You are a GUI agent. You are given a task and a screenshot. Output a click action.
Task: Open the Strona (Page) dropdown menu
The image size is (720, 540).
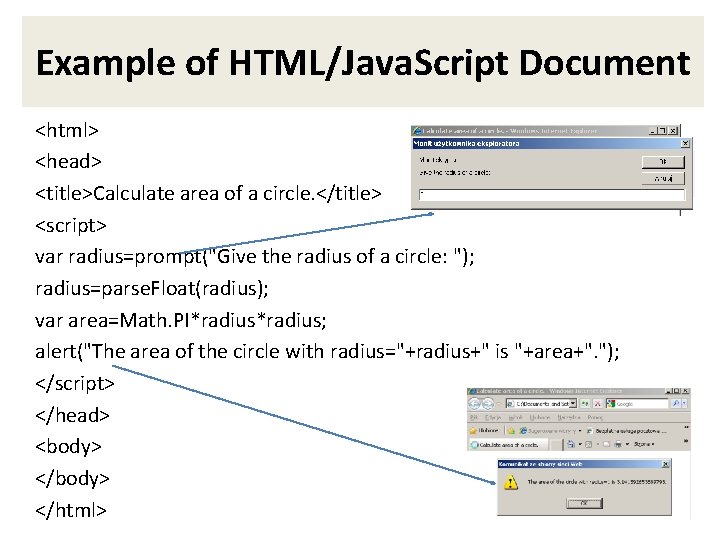[x=645, y=444]
